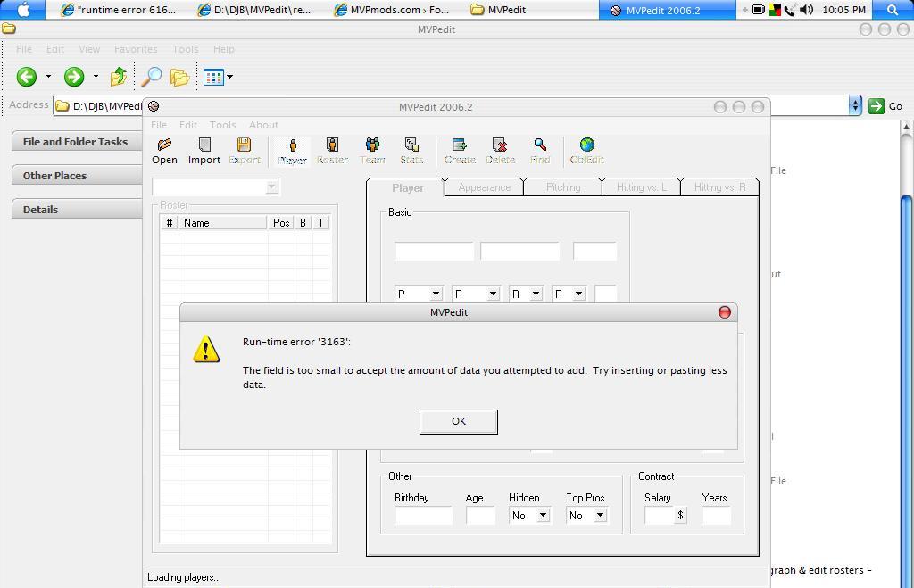Screen dimensions: 914x588
Task: Open the Apple menu icon
Action: pyautogui.click(x=23, y=9)
